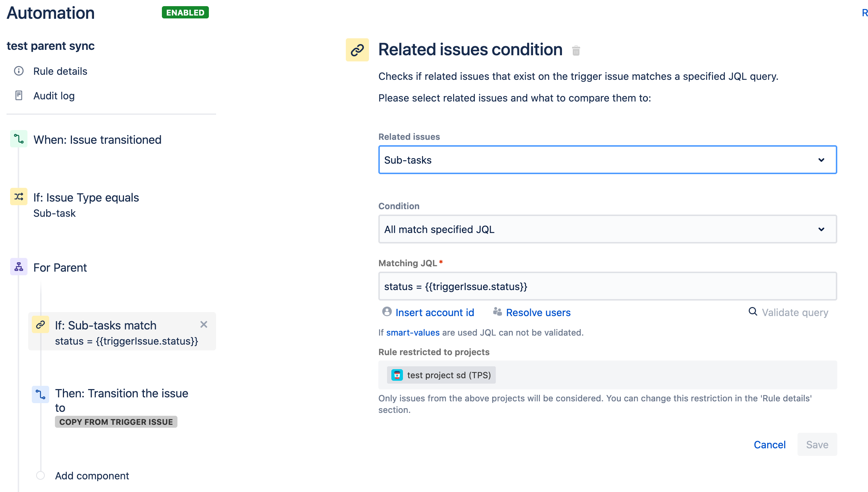Image resolution: width=868 pixels, height=492 pixels.
Task: Click the Audit log document icon
Action: [x=18, y=95]
